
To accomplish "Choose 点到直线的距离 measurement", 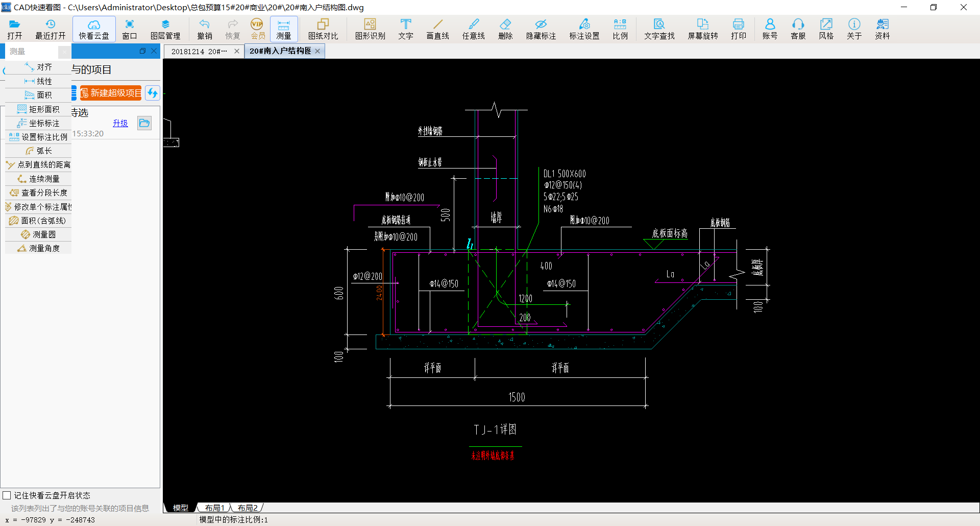I will tap(38, 164).
